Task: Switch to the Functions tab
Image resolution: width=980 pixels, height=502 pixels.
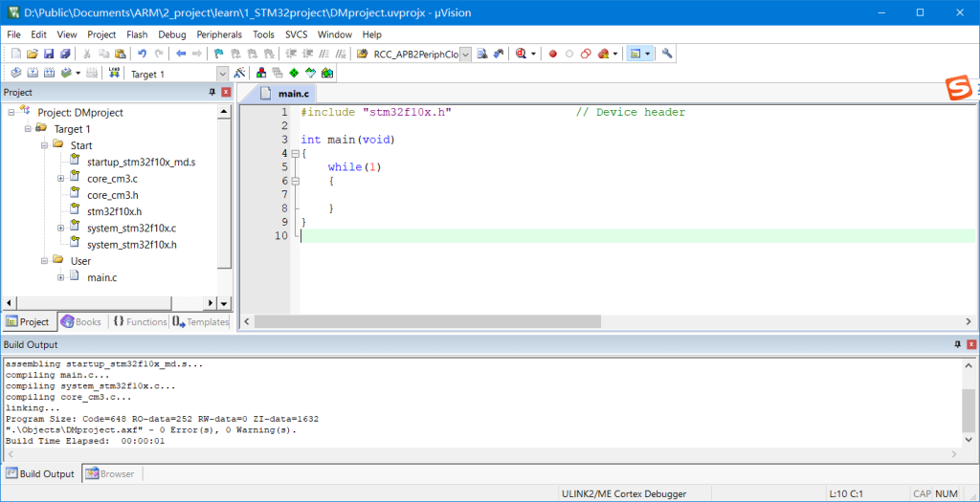Action: pyautogui.click(x=140, y=321)
